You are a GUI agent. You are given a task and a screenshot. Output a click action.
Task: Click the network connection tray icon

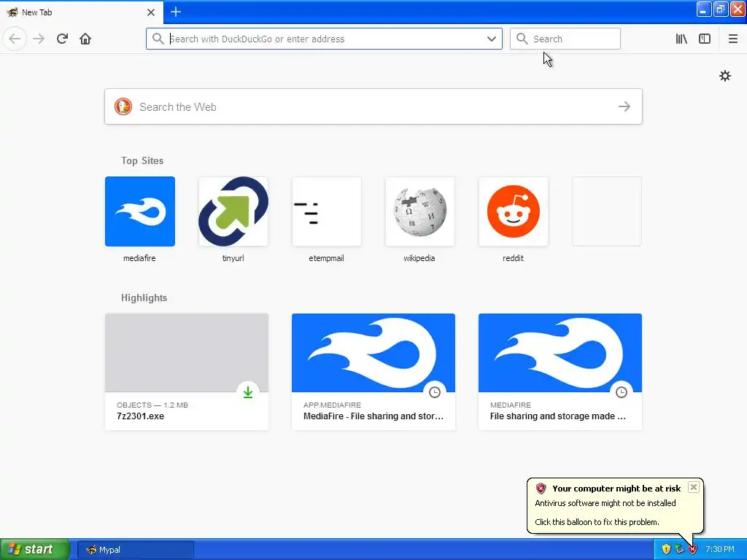679,549
